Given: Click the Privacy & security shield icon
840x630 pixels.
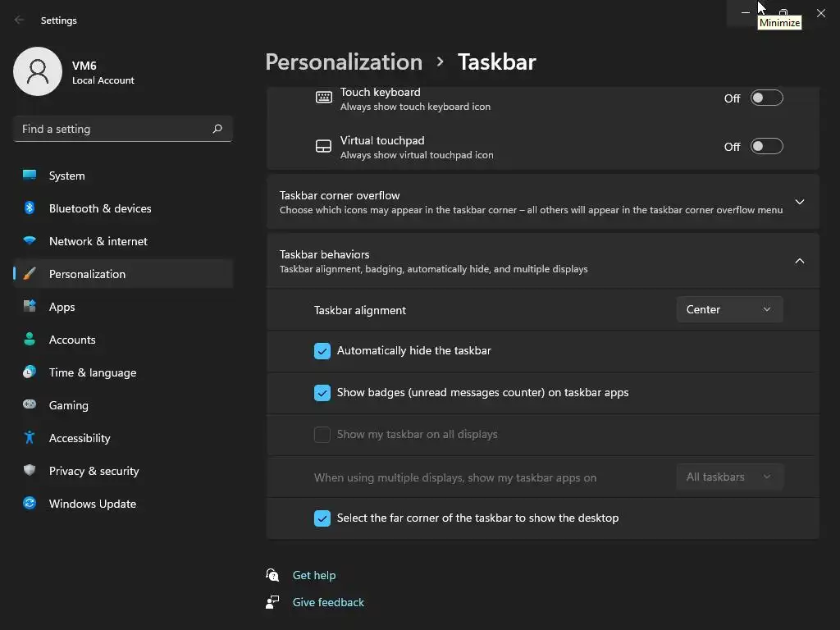Looking at the screenshot, I should [30, 471].
